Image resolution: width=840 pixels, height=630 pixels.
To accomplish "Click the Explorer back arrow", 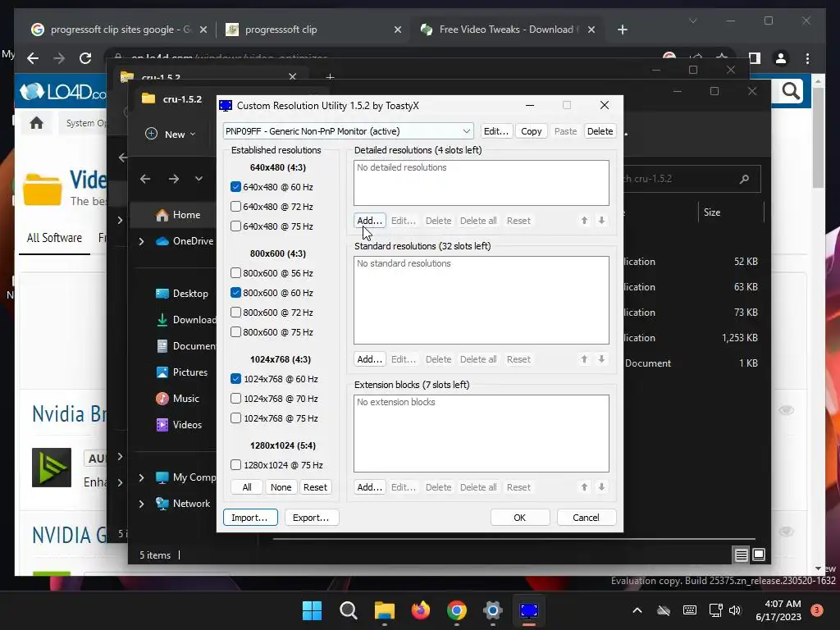I will tap(145, 178).
